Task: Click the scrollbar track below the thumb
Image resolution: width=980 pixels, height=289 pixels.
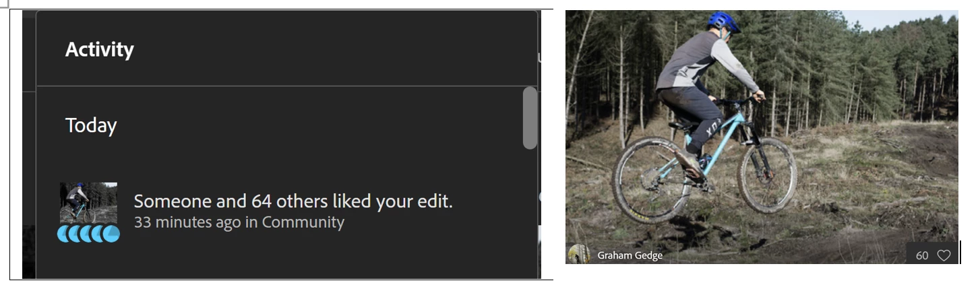Action: [x=530, y=214]
